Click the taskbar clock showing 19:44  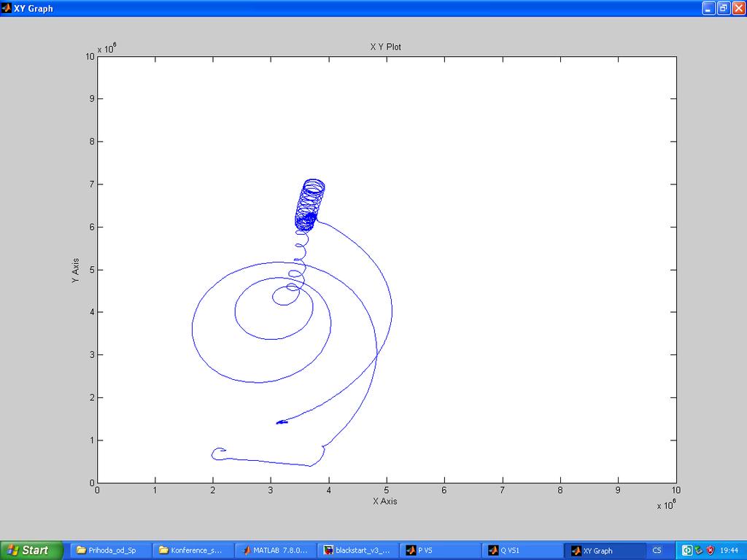729,551
